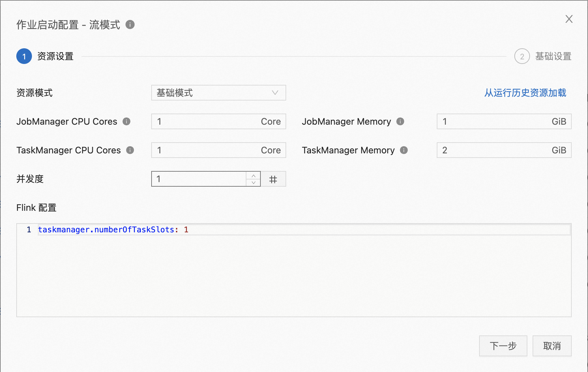Viewport: 588px width, 372px height.
Task: Focus the TaskManager Memory input field
Action: 492,150
